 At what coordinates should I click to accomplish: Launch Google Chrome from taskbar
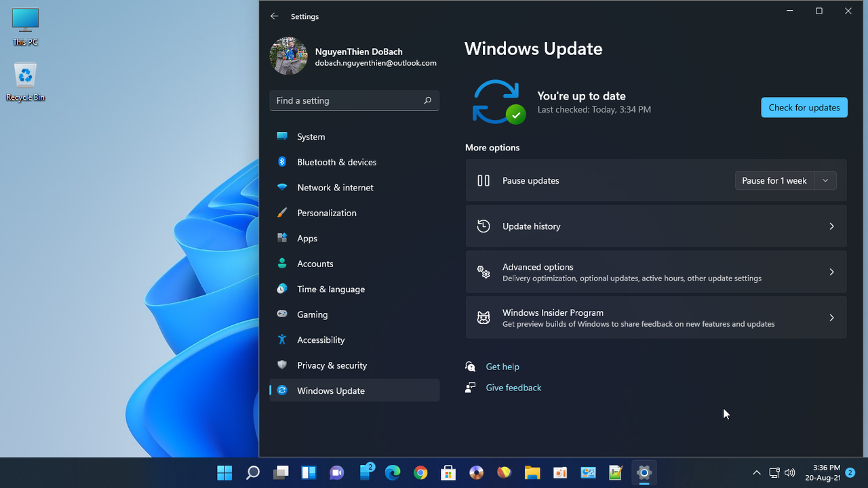[x=420, y=472]
